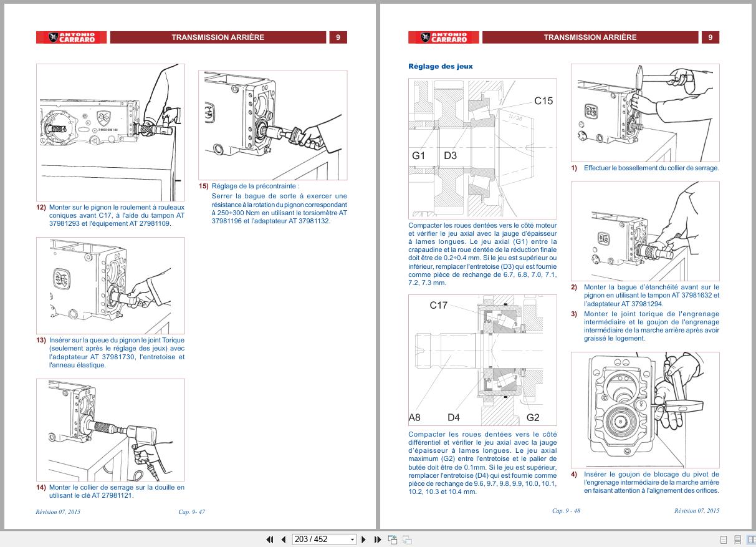This screenshot has width=756, height=547.
Task: Click the Antonio Carraro logo on left page
Action: point(71,37)
